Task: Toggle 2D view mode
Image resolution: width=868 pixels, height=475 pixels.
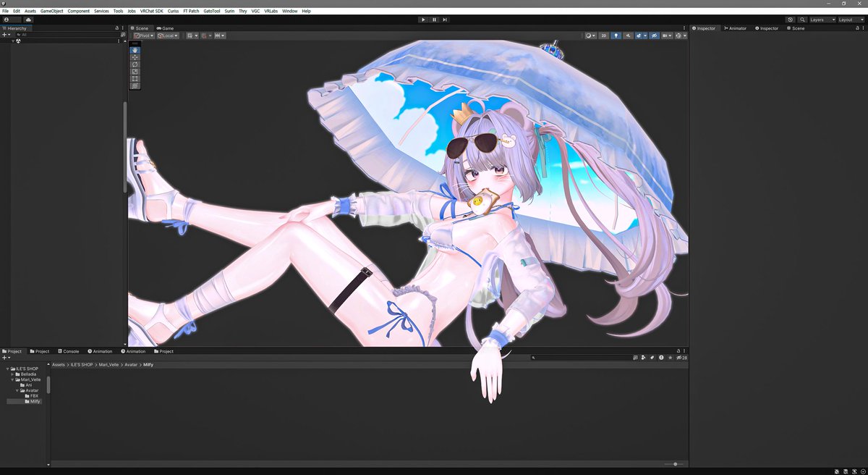Action: click(x=603, y=35)
